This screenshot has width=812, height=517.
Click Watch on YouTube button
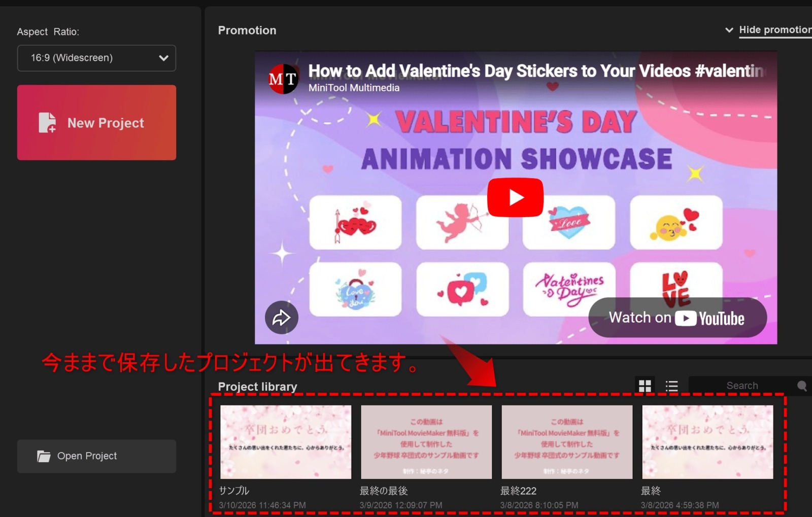pyautogui.click(x=677, y=318)
